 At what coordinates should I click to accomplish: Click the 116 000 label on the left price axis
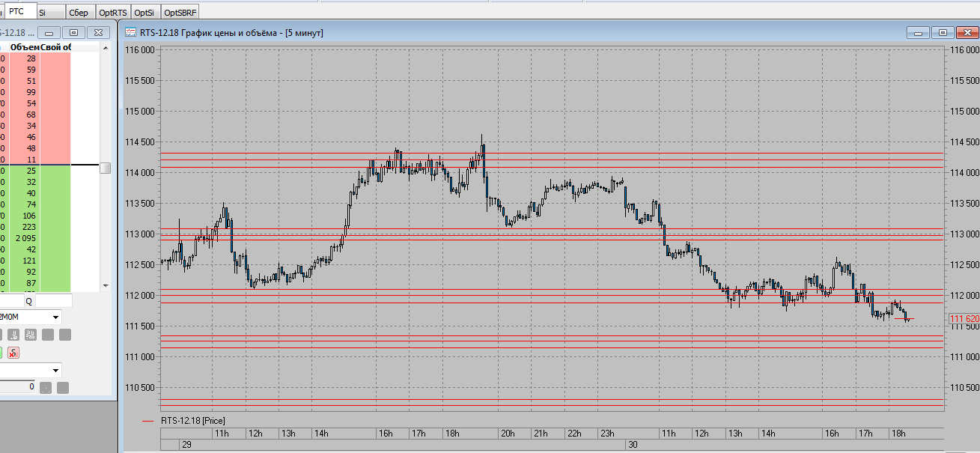click(x=140, y=50)
